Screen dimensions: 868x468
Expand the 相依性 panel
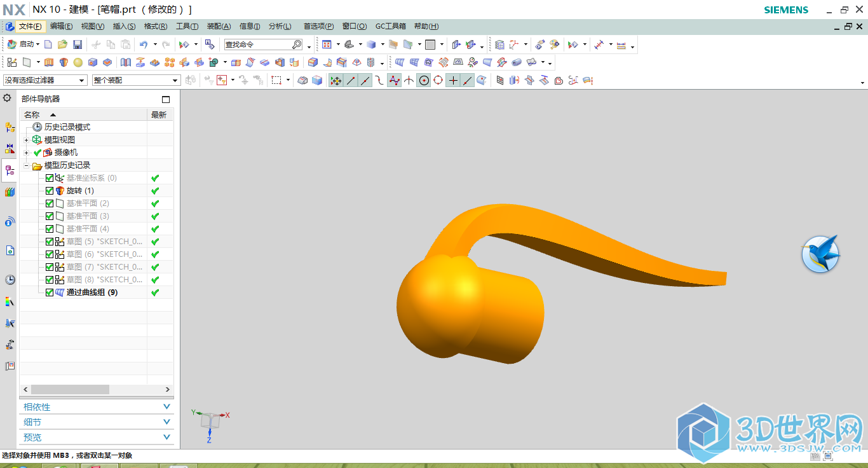[x=97, y=407]
